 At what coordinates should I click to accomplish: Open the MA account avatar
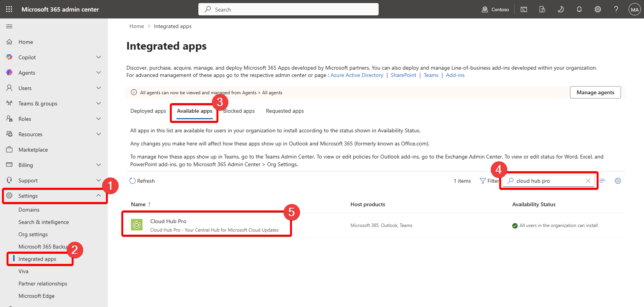(x=635, y=9)
